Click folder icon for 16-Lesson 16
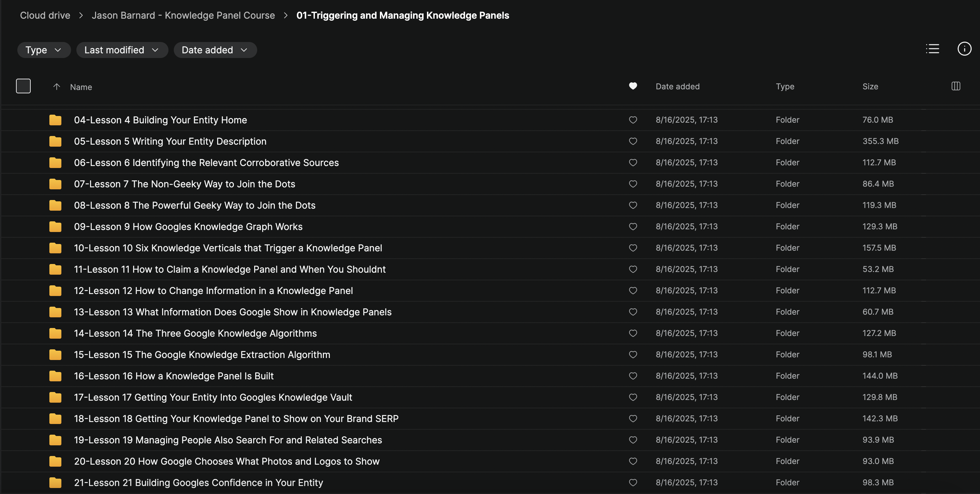 coord(55,376)
